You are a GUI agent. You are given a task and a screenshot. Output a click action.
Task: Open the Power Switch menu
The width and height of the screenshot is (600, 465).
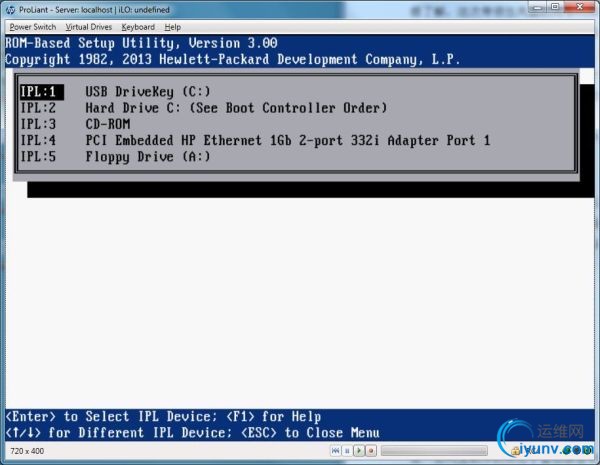coord(33,27)
